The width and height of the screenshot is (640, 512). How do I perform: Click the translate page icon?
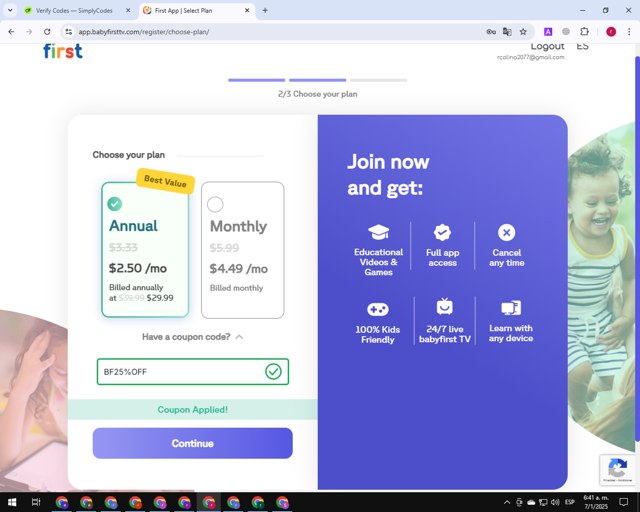507,32
